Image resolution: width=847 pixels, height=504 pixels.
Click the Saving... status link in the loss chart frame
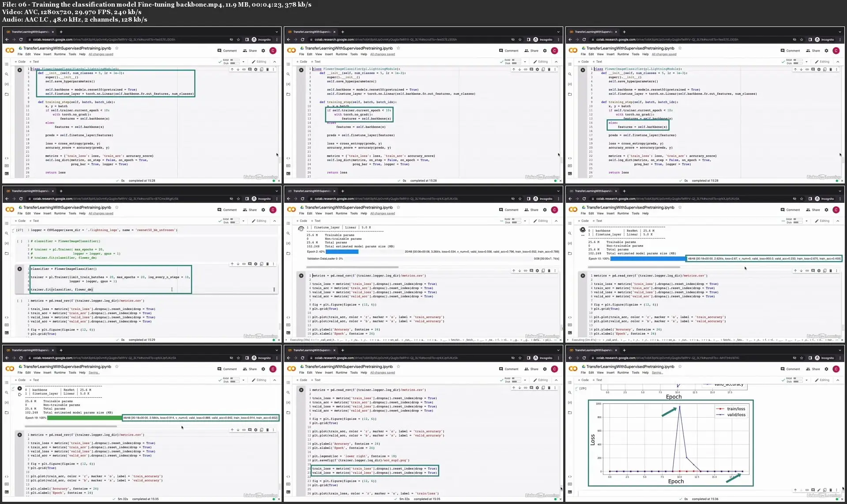pyautogui.click(x=657, y=373)
